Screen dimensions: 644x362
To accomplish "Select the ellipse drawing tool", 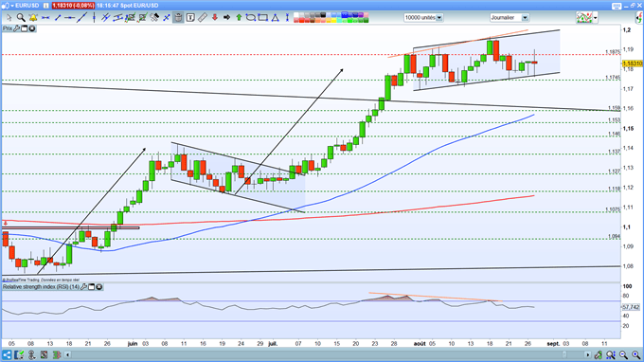I will 251,18.
